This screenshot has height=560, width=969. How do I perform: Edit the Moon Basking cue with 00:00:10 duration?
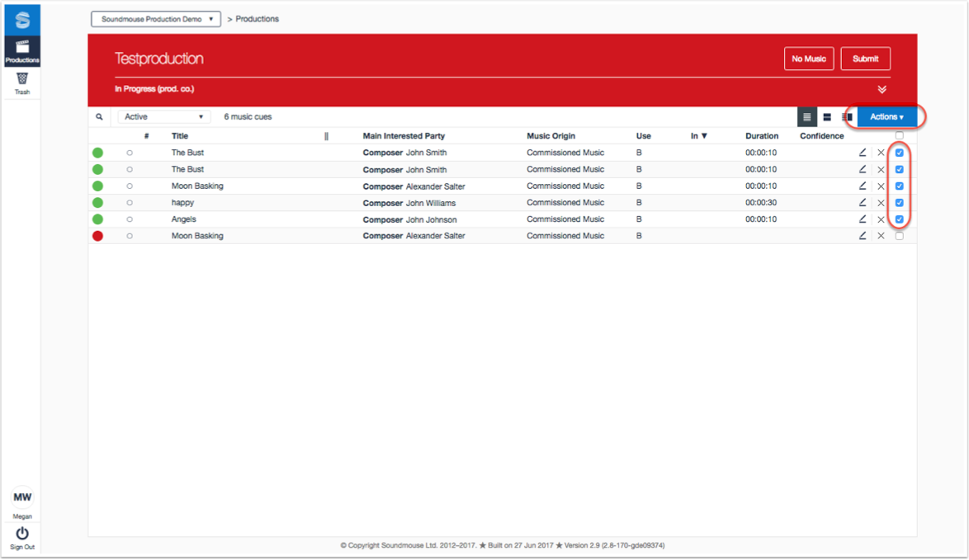[x=862, y=186]
